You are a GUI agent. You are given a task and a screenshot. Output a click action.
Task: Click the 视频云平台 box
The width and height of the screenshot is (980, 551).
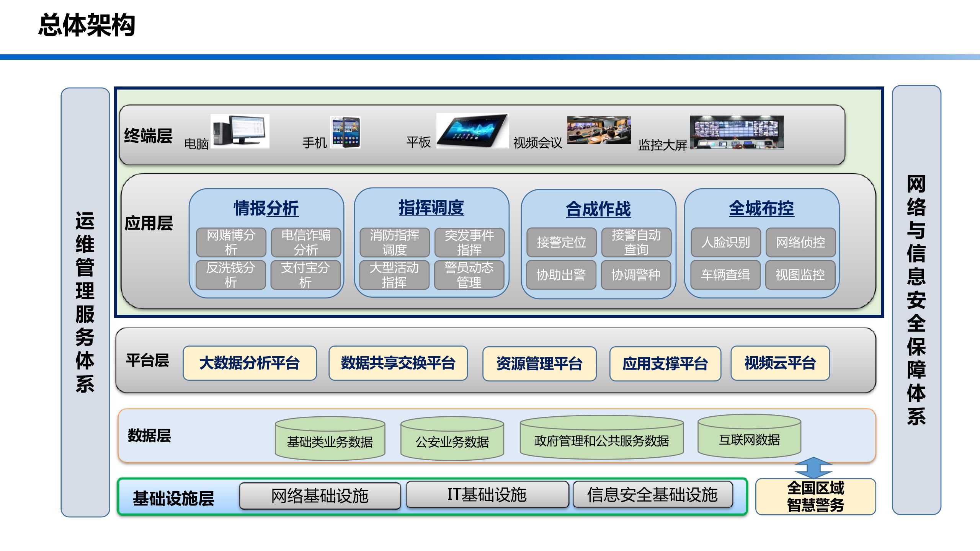[x=780, y=363]
